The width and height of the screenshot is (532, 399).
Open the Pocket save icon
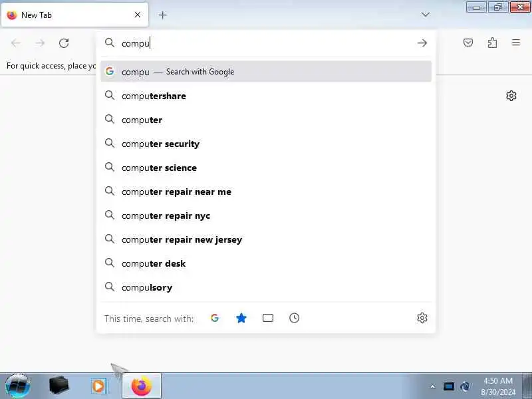468,43
